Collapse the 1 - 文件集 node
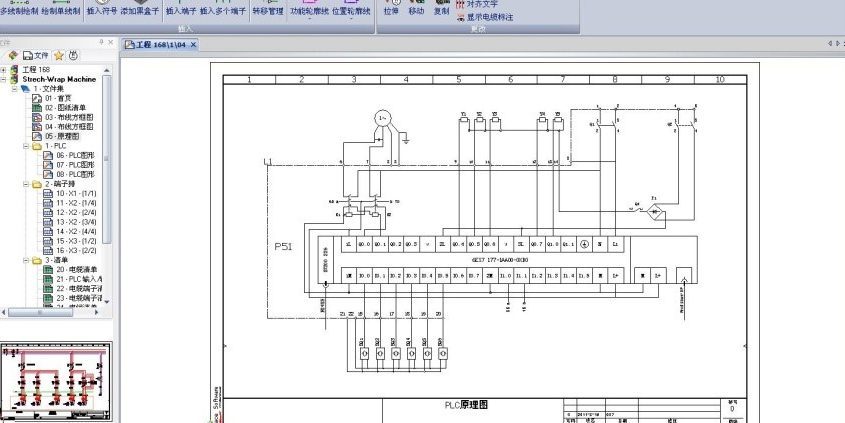 coord(15,89)
